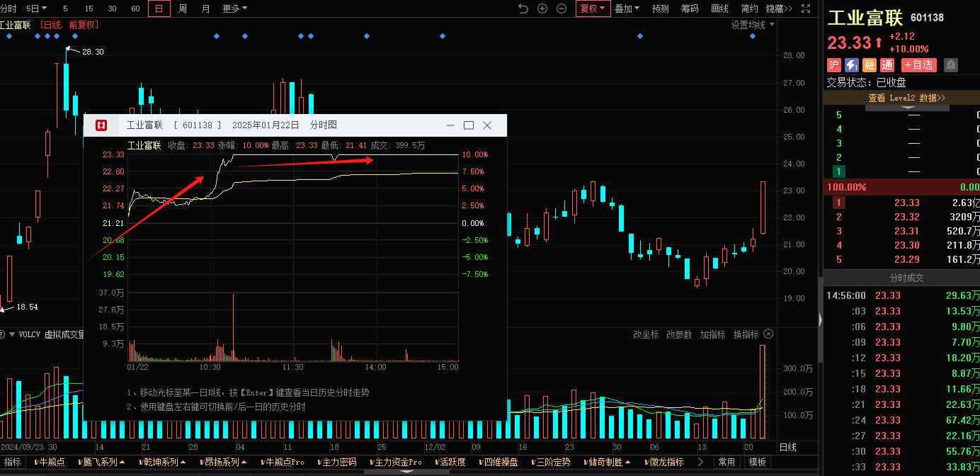
Task: Click the 常用 tab
Action: 727,462
